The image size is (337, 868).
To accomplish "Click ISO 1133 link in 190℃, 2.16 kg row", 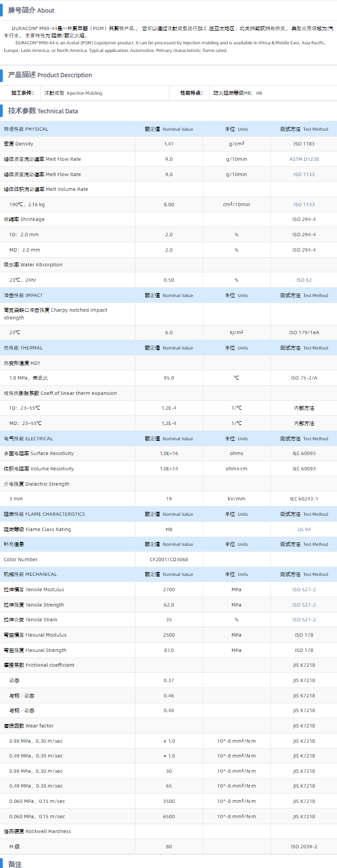I will point(304,205).
